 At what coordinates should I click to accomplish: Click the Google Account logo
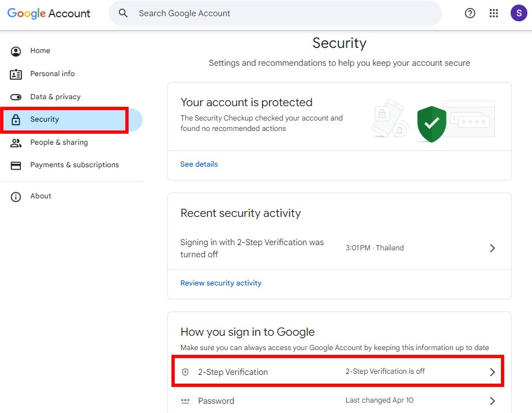pos(49,13)
